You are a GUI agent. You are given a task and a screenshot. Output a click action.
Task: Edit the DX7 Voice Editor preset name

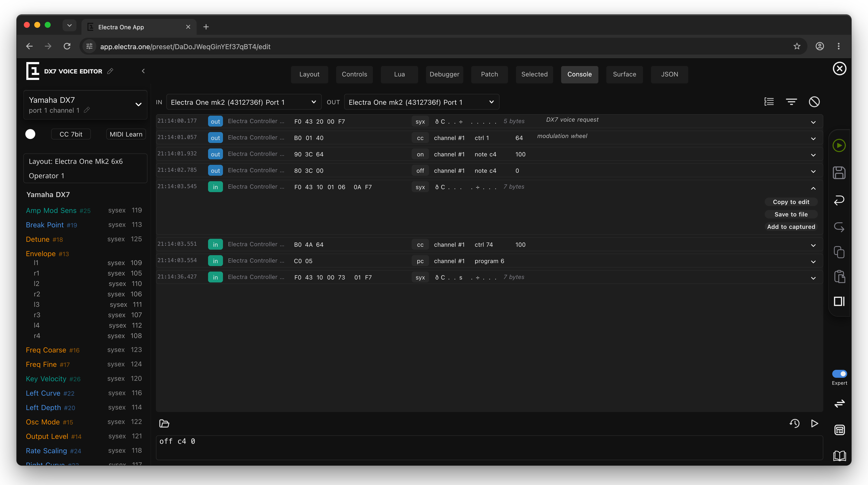click(110, 71)
